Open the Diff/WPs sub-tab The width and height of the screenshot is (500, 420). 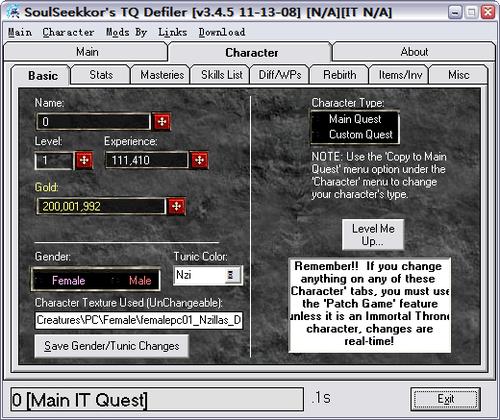280,75
